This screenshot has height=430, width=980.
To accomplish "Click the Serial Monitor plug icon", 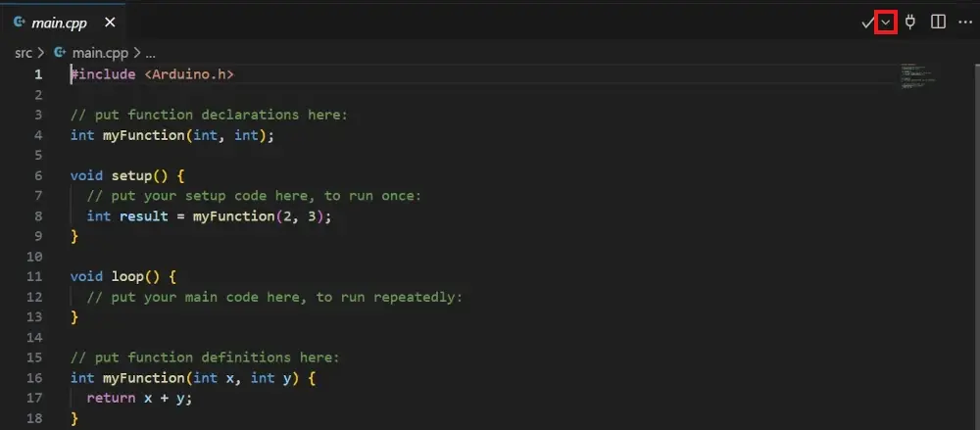I will tap(910, 22).
